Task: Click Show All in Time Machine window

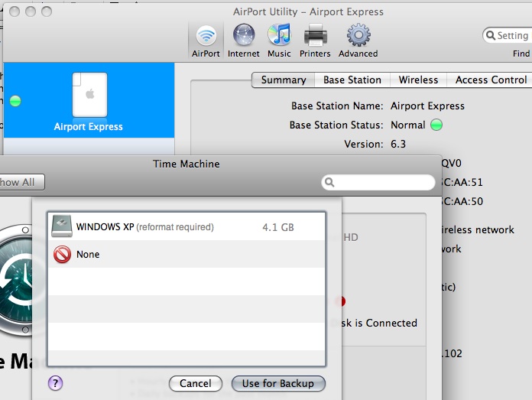Action: 21,182
